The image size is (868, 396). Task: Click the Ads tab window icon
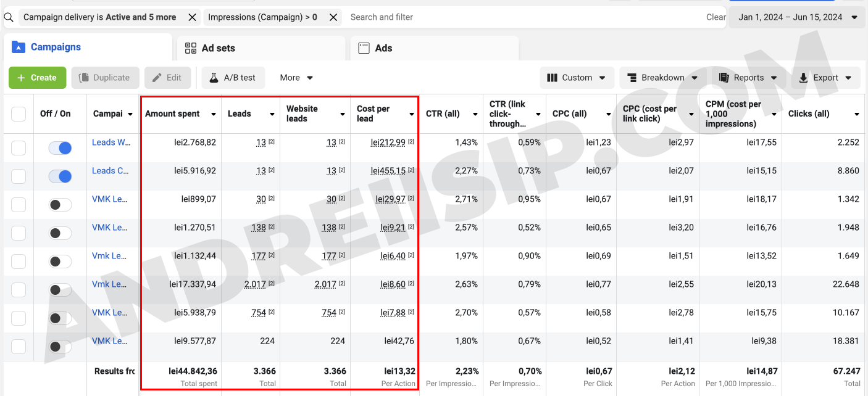pyautogui.click(x=364, y=48)
